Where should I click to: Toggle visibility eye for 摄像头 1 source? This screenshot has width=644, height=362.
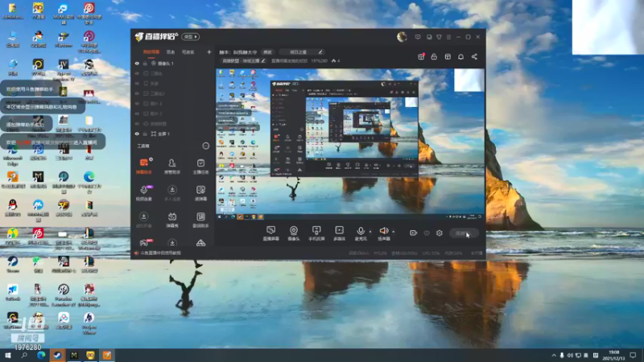[137, 64]
